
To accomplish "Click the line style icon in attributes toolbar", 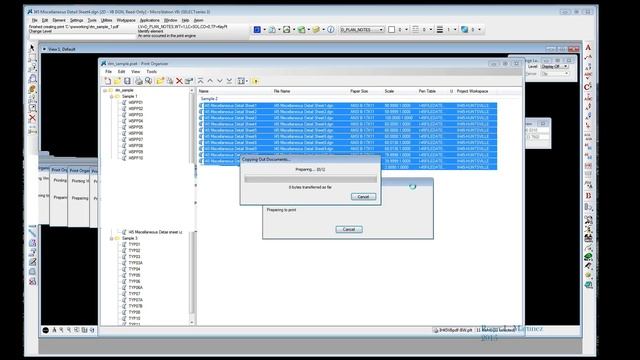I will (x=416, y=29).
